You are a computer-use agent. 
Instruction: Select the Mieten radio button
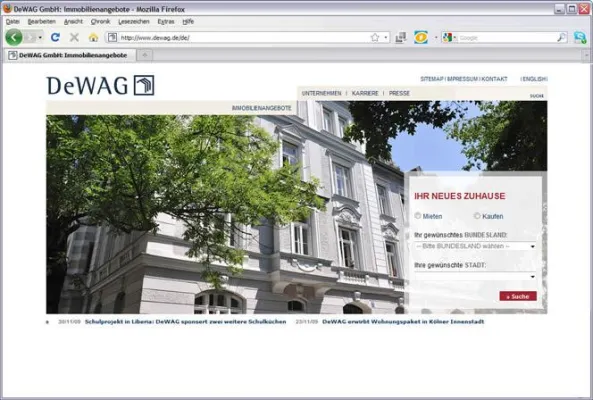point(418,216)
